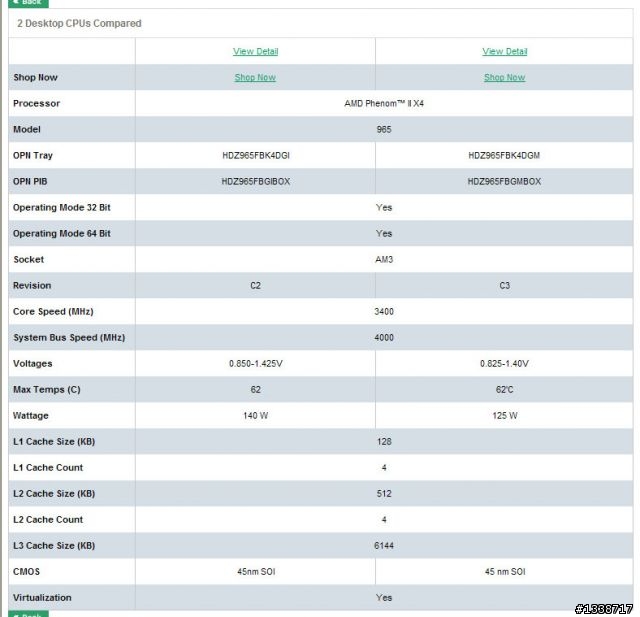Select OPN PIB value 'HDZ965FBGIBOX'
The height and width of the screenshot is (617, 640).
[x=256, y=182]
